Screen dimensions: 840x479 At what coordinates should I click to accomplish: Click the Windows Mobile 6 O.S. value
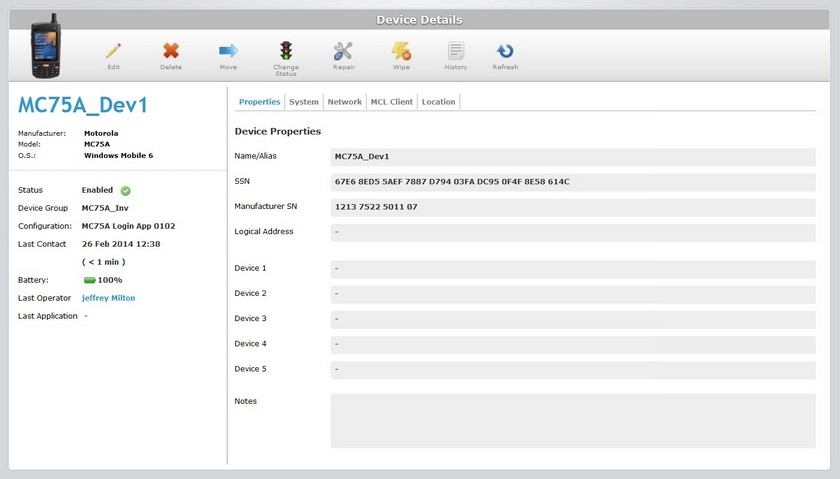click(118, 155)
